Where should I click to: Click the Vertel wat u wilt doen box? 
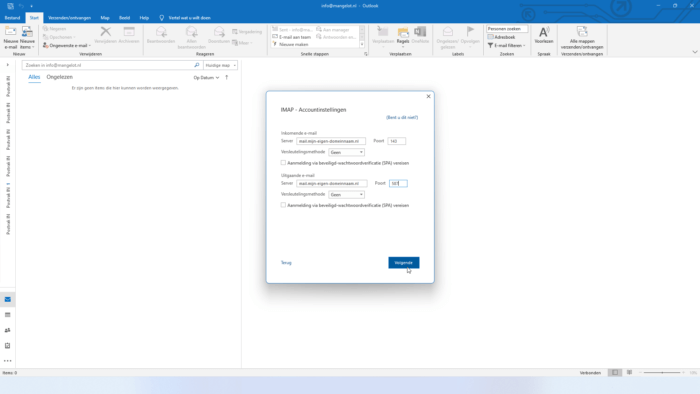pyautogui.click(x=185, y=18)
